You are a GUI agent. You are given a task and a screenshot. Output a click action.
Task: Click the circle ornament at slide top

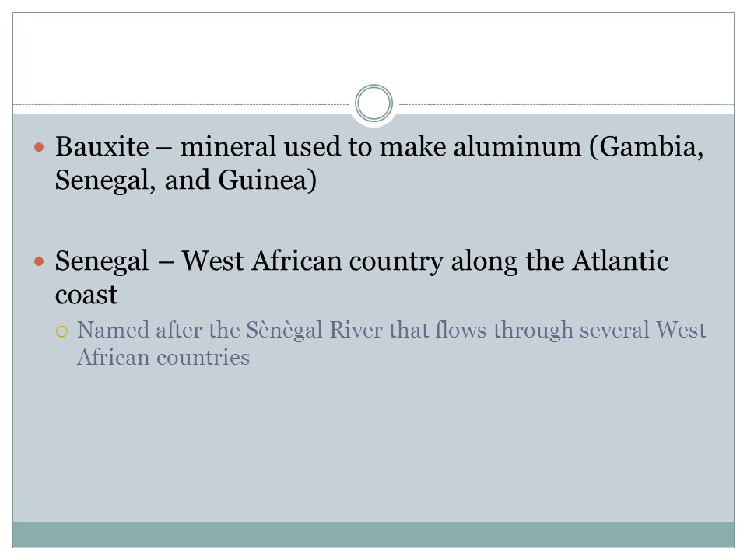click(373, 103)
